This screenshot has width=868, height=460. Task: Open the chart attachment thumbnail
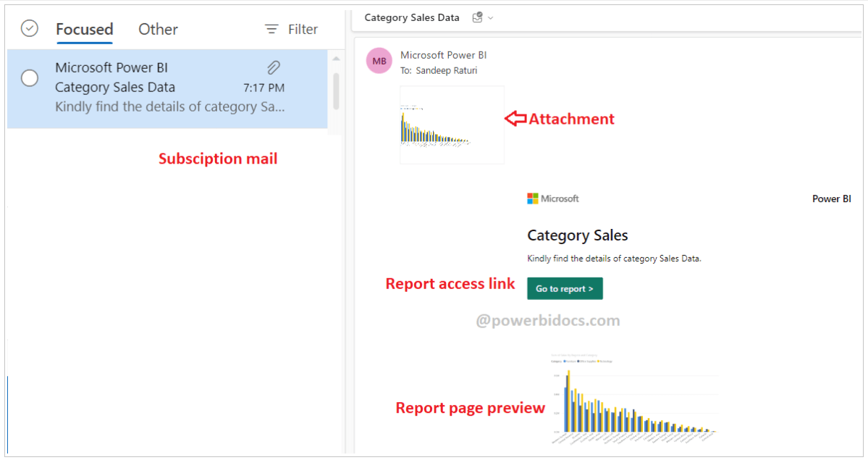click(452, 125)
